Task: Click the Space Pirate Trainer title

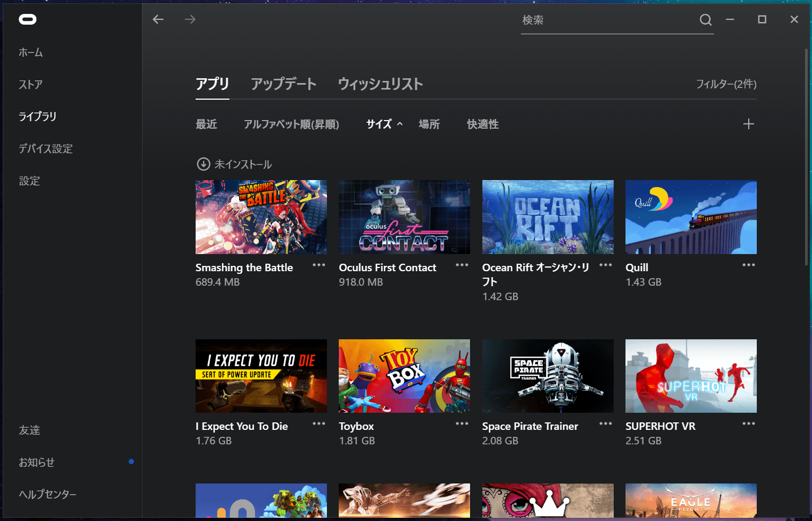Action: click(x=530, y=426)
